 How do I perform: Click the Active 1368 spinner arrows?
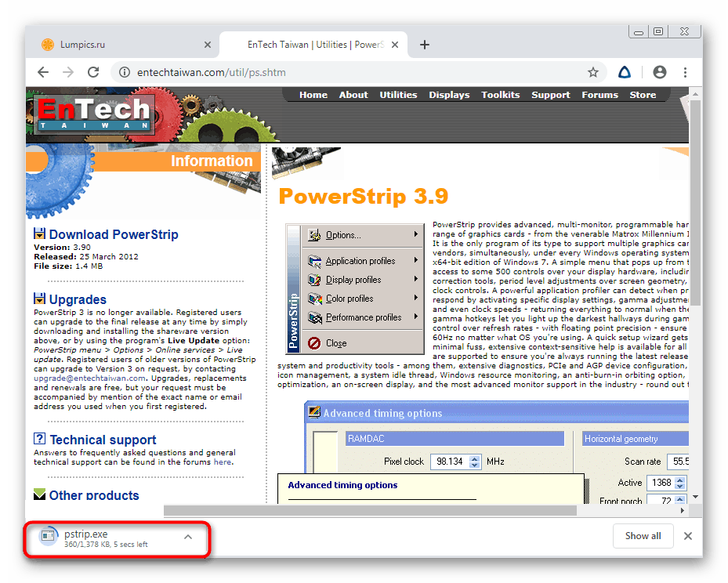[x=680, y=483]
